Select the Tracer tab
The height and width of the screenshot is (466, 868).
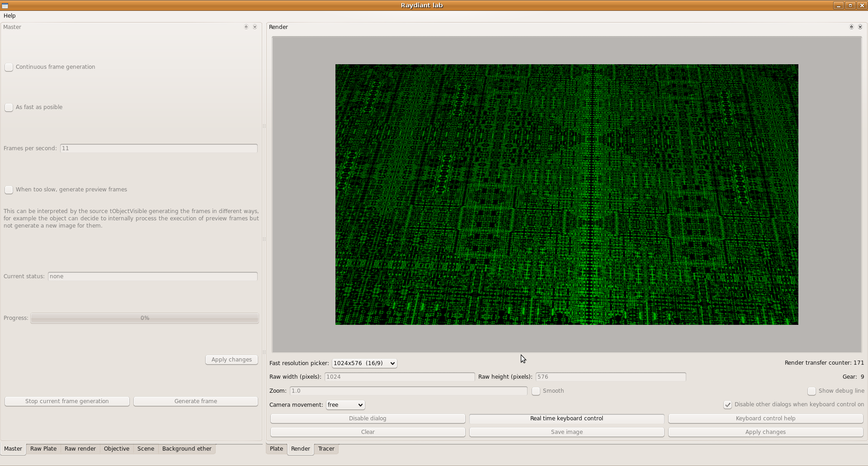[326, 449]
